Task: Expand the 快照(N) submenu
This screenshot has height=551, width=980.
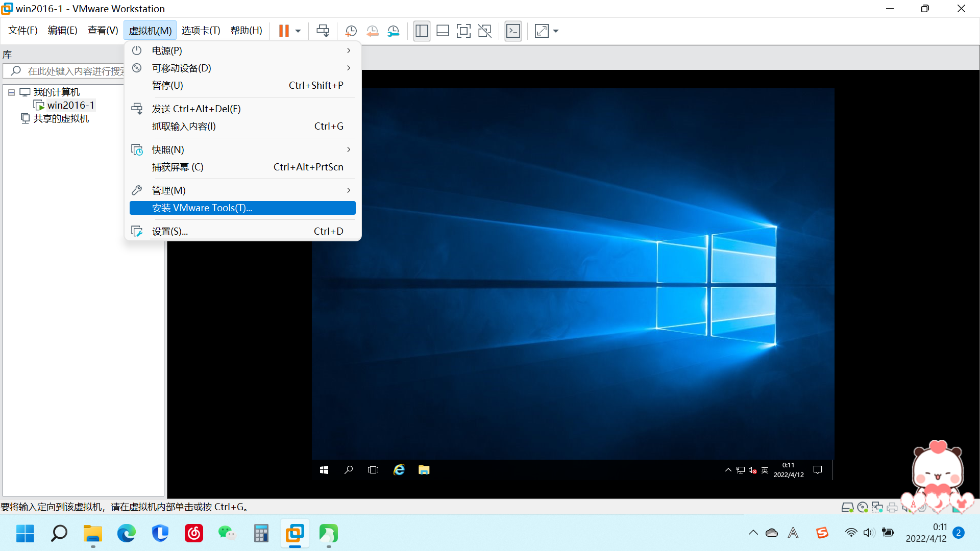Action: [x=242, y=149]
